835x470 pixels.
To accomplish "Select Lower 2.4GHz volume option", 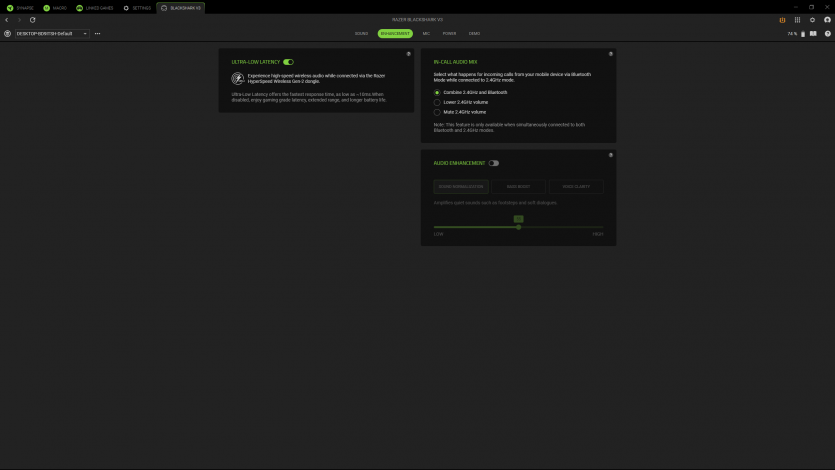I will point(437,102).
